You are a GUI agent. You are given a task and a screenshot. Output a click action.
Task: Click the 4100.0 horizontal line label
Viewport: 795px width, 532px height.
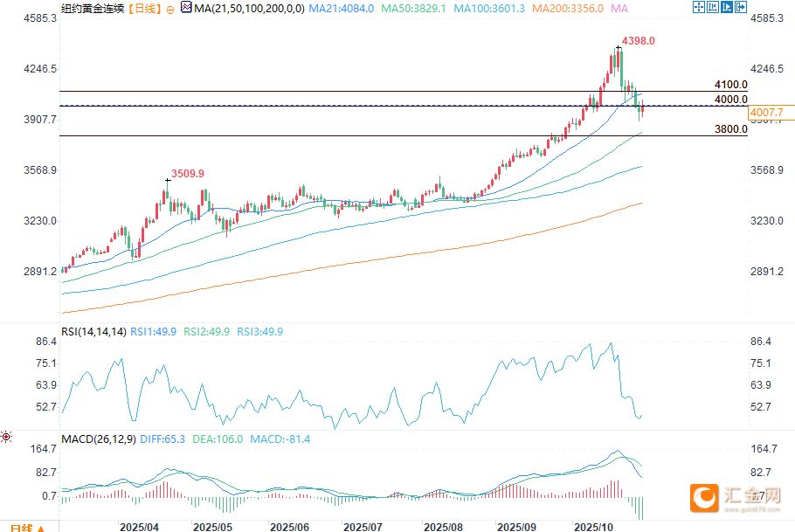[x=731, y=85]
